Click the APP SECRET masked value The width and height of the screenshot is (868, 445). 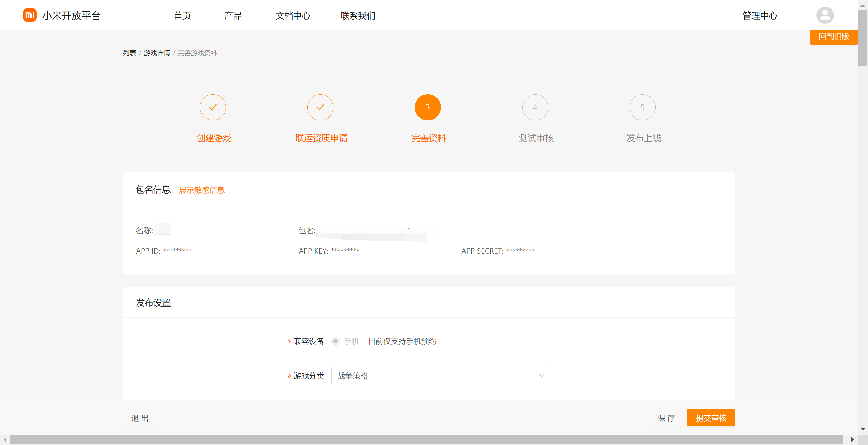520,251
